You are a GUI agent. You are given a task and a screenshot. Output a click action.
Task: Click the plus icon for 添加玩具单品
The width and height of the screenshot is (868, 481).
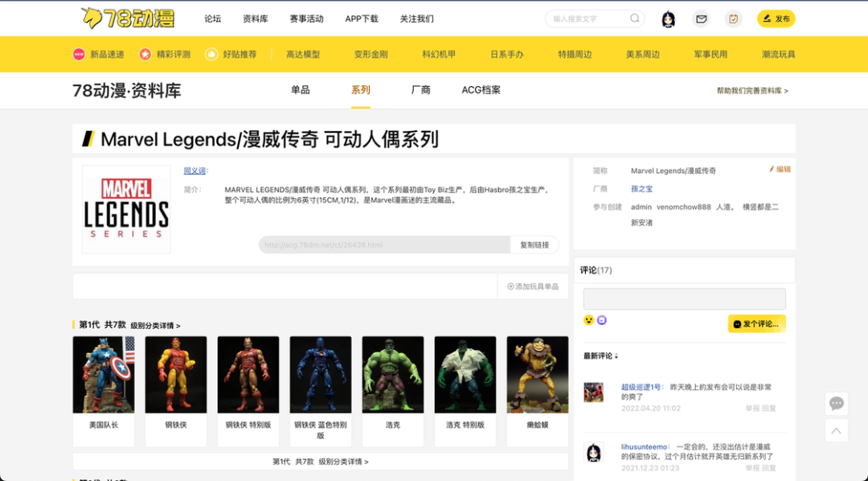pyautogui.click(x=510, y=286)
